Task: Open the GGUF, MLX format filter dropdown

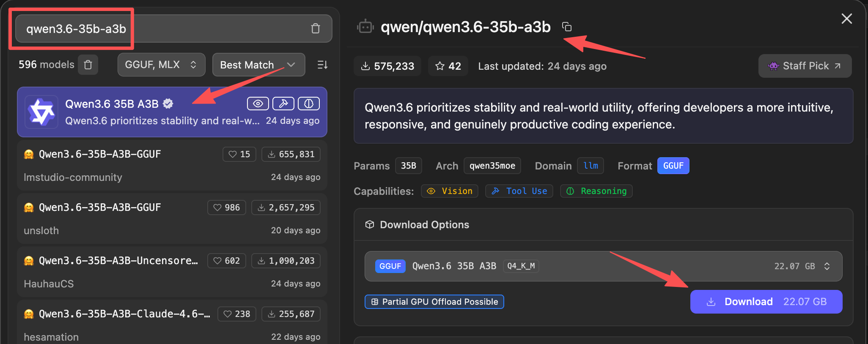Action: tap(162, 65)
